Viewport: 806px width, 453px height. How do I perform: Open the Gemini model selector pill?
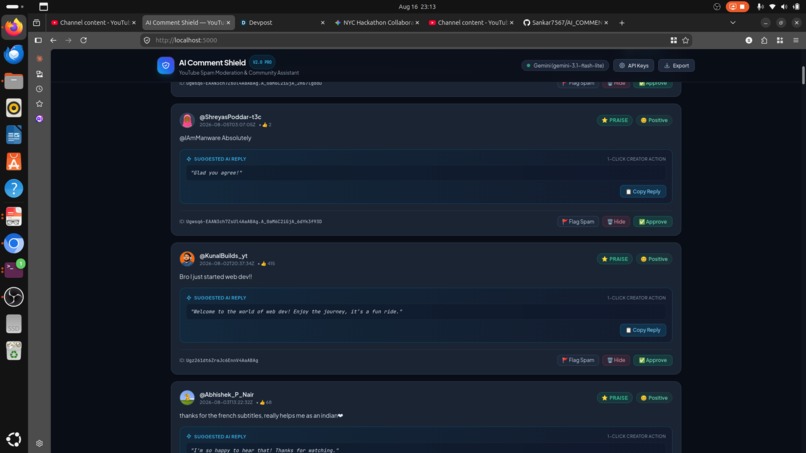[565, 66]
